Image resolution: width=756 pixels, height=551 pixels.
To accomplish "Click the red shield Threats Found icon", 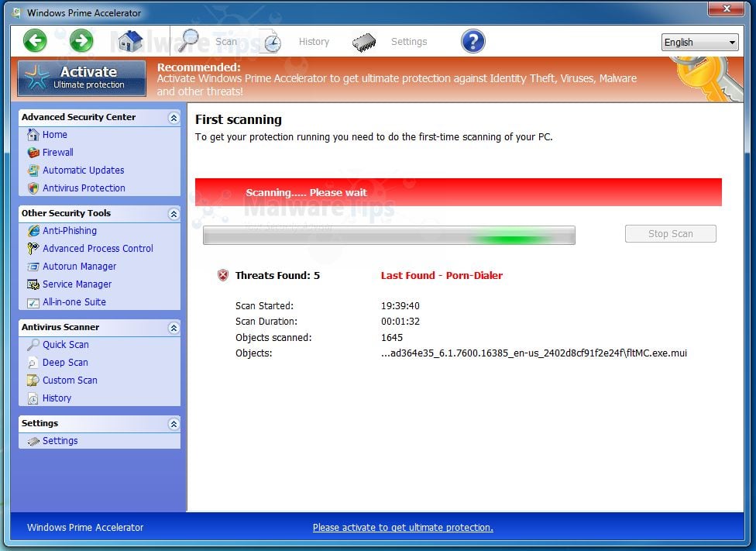I will [x=223, y=276].
